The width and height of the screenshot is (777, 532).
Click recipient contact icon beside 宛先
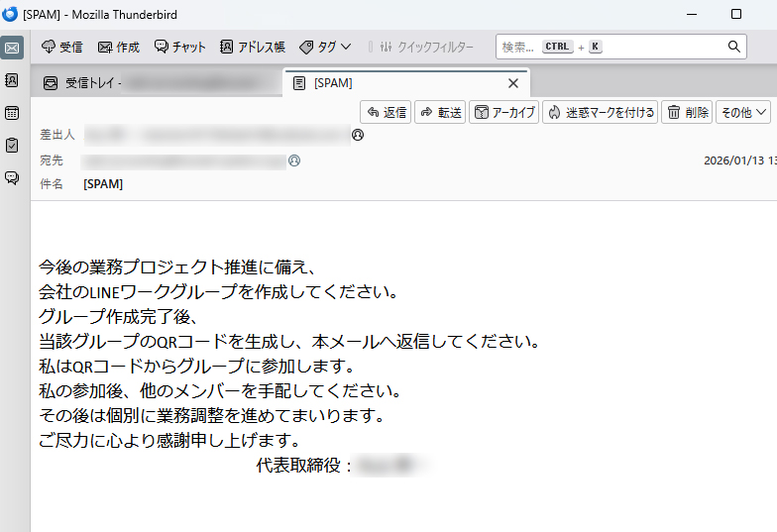(294, 160)
